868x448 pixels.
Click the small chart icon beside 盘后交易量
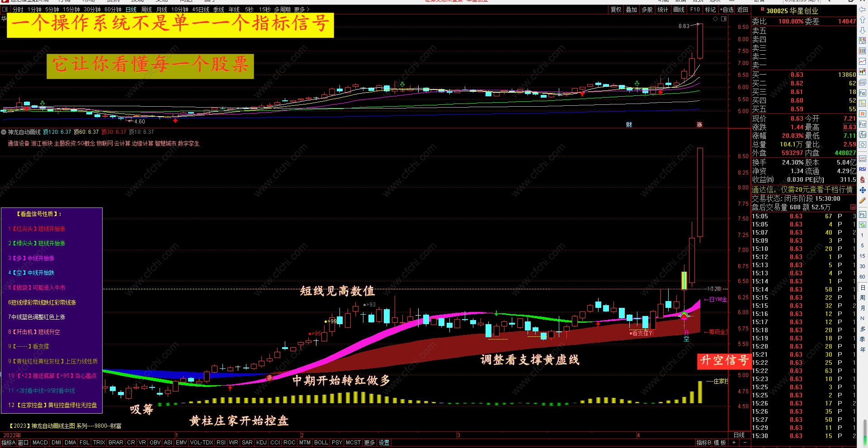tap(853, 207)
